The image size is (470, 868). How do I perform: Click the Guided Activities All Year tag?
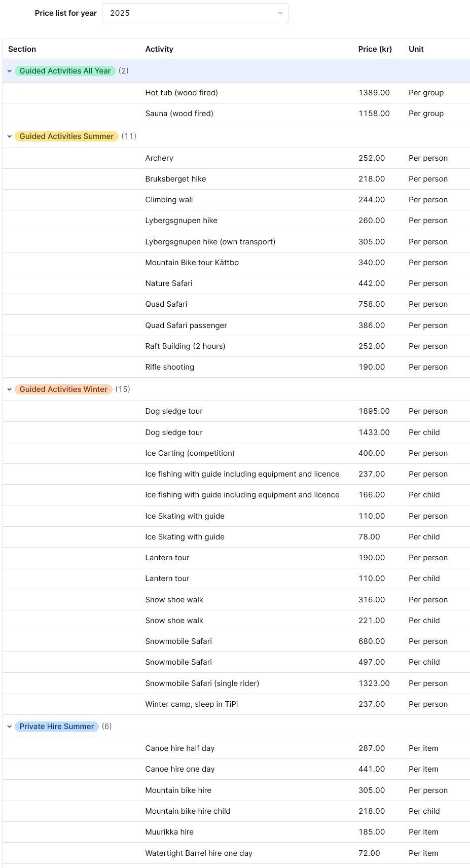click(x=65, y=71)
